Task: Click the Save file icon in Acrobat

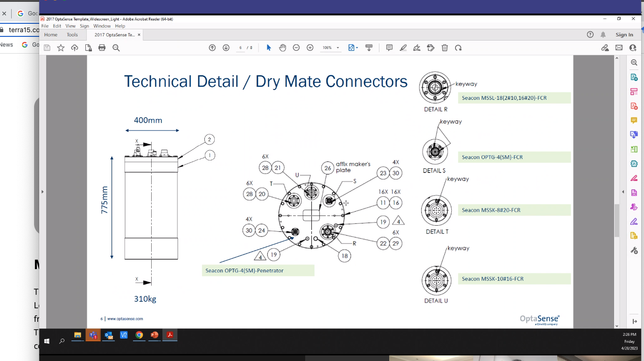Action: pos(47,48)
